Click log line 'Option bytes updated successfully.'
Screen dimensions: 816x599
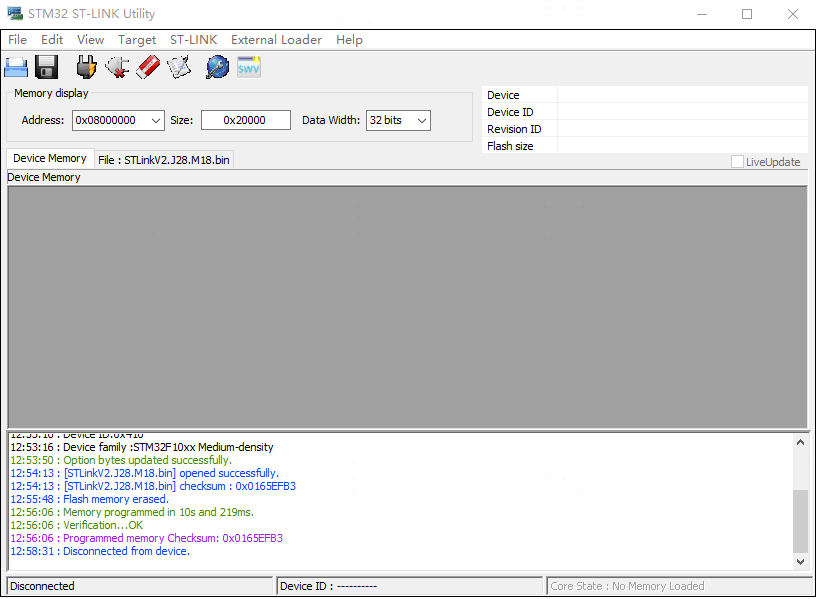121,460
